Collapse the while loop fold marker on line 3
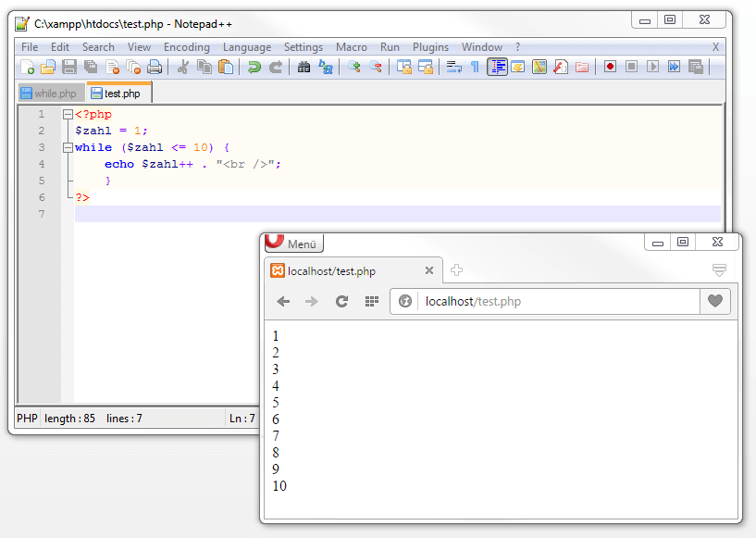Image resolution: width=756 pixels, height=538 pixels. pos(68,147)
